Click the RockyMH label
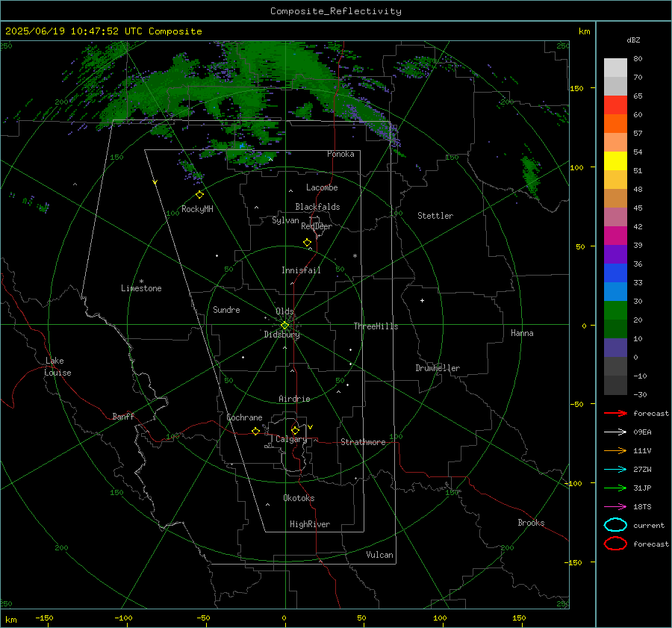Screen dimensions: 672x628 tap(197, 209)
